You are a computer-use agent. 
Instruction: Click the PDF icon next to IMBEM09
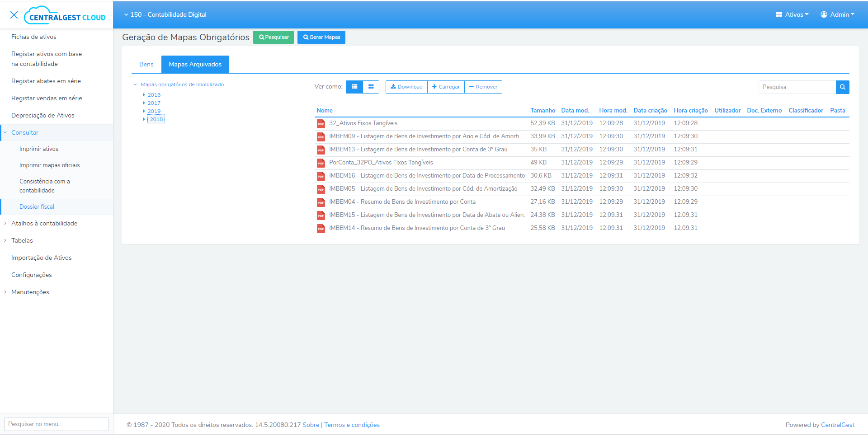tap(321, 136)
